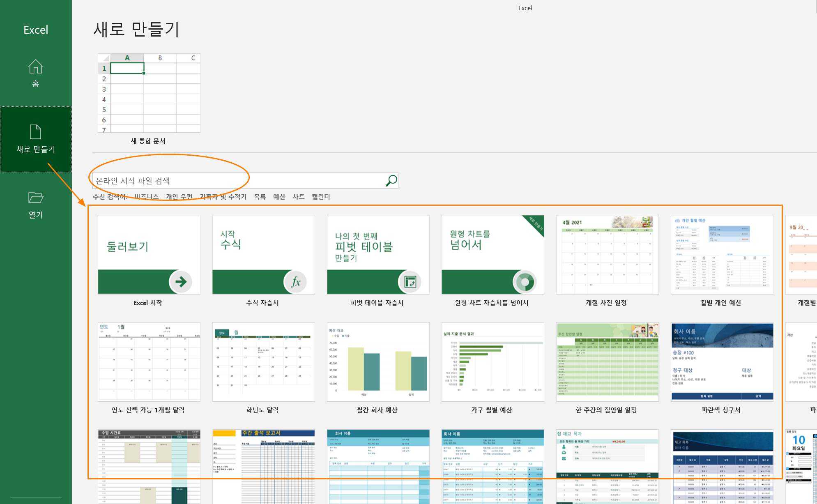This screenshot has height=504, width=817.
Task: Click the donut chart icon on 원형 차트 template
Action: (x=524, y=281)
